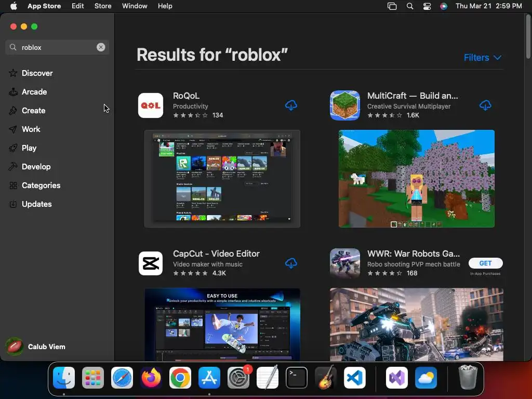Click the roblox search field
The image size is (532, 399).
click(x=57, y=47)
